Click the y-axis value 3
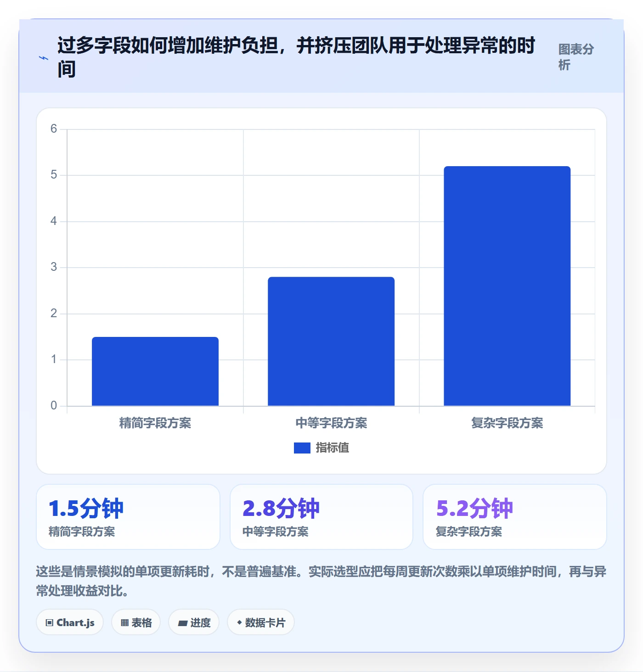 (x=54, y=267)
